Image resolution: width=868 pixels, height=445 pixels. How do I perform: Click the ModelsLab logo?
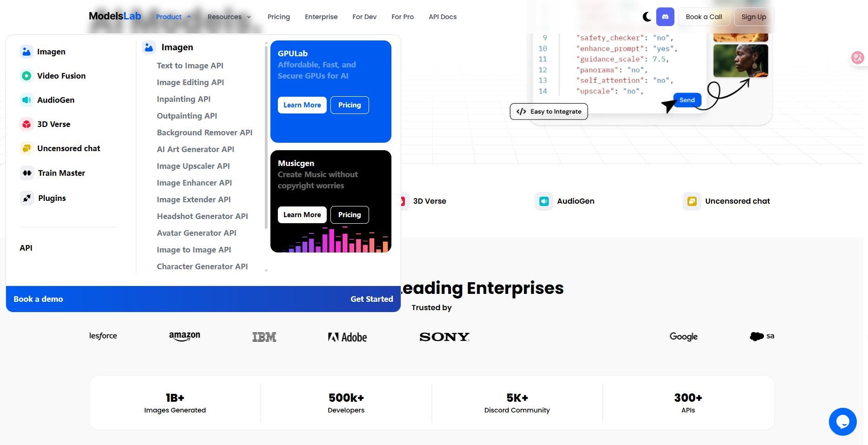click(x=115, y=16)
